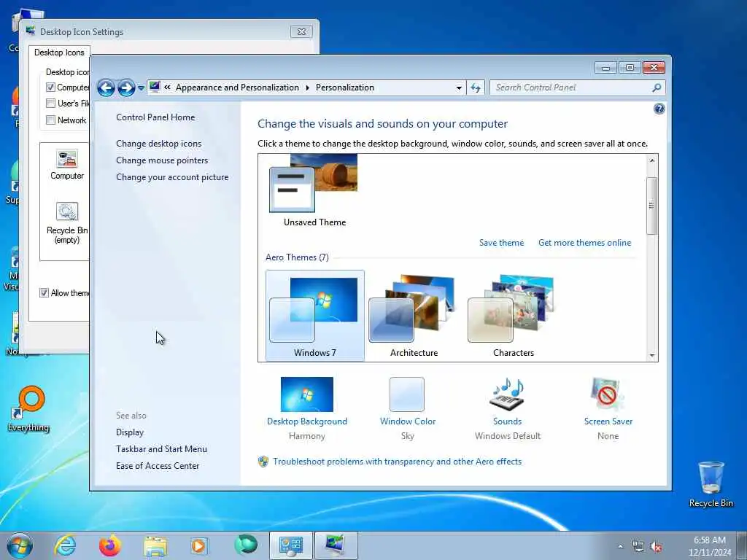
Task: Close the Desktop Icon Settings dialog
Action: [301, 32]
